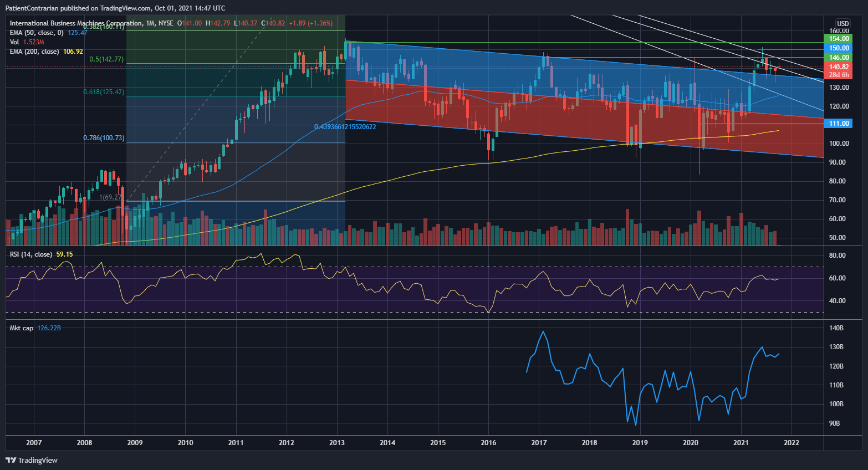The width and height of the screenshot is (868, 470).
Task: Click the EMA 200 value 106.92
Action: pos(73,52)
